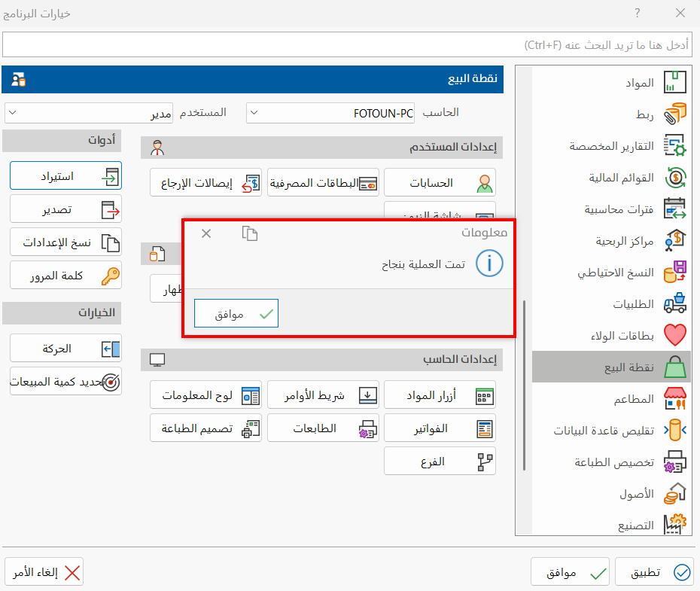Image resolution: width=700 pixels, height=591 pixels.
Task: Open the الحاسب dropdown showing FOTOUN-PC
Action: 330,113
